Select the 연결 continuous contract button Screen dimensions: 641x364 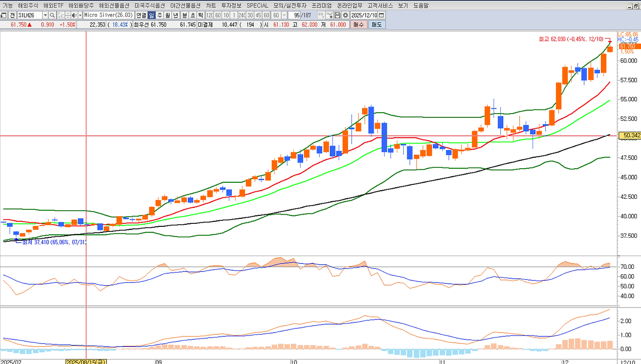(x=141, y=15)
